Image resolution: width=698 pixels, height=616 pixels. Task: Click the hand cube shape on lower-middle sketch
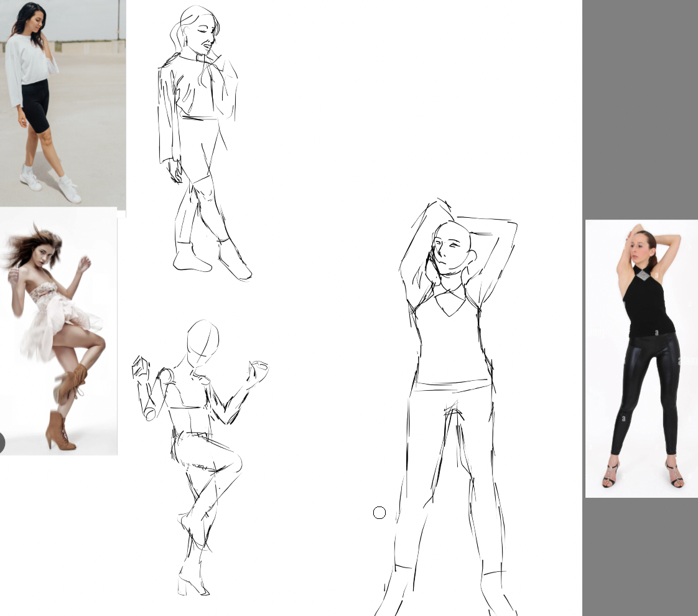point(139,367)
